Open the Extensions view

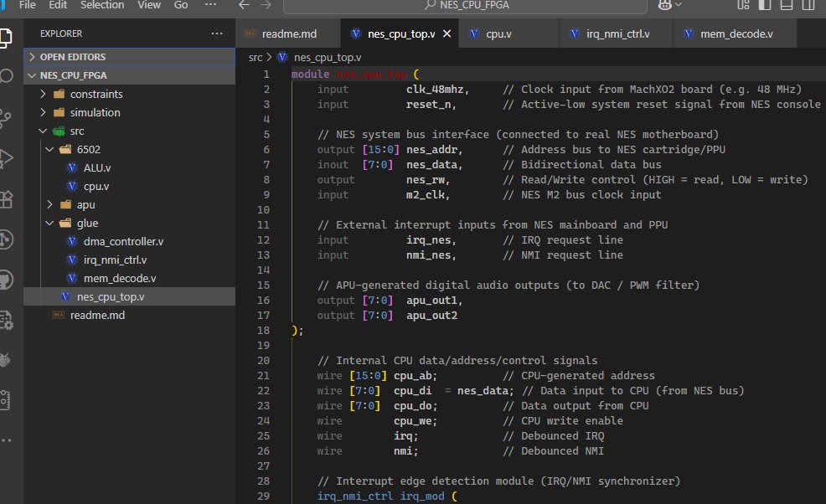point(5,199)
